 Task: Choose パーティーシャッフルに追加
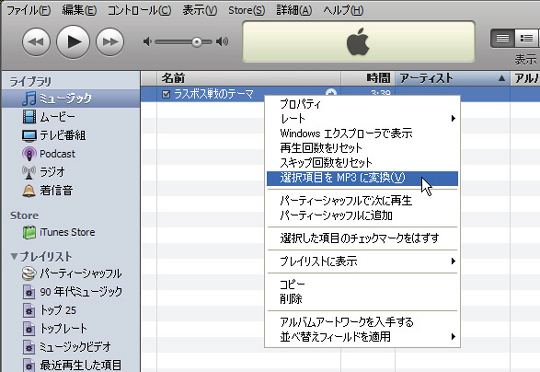tap(362, 215)
